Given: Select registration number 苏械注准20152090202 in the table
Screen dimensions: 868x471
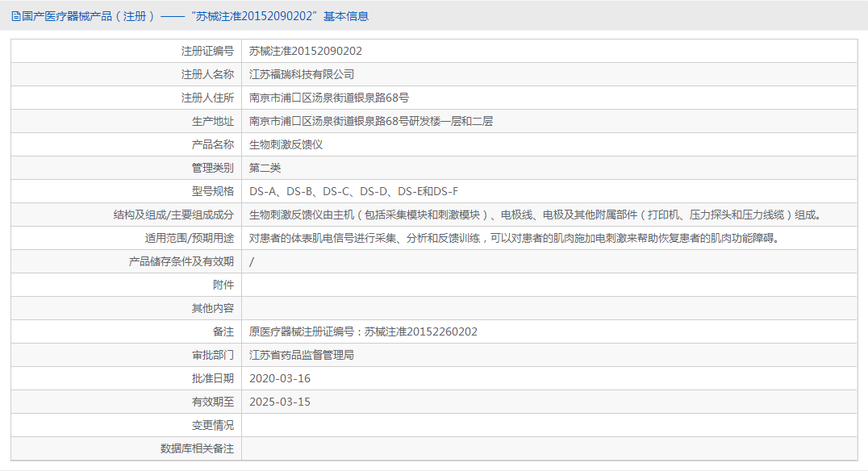Looking at the screenshot, I should click(x=306, y=51).
